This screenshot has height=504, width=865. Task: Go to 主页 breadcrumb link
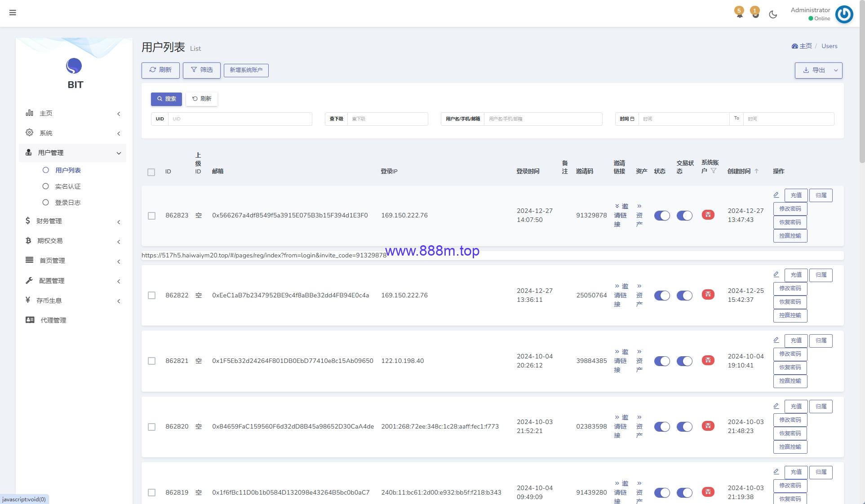pos(802,46)
